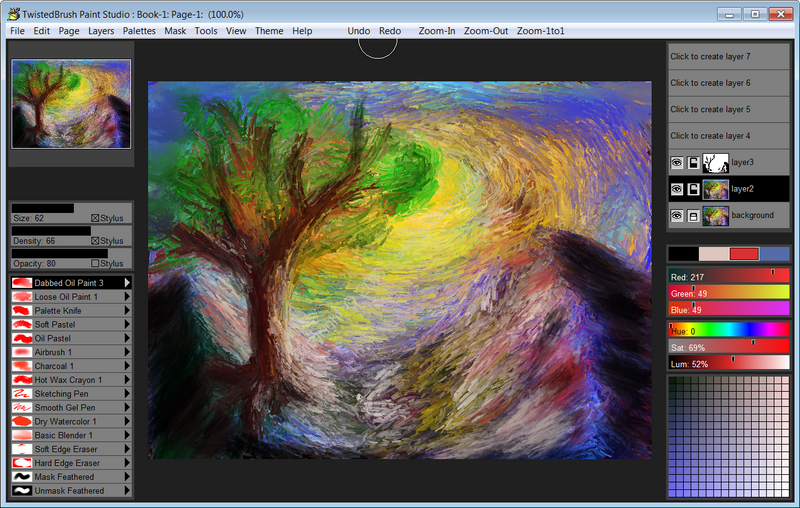Expand options arrow for Loose Oil Paint 1
This screenshot has height=508, width=800.
pyautogui.click(x=127, y=296)
